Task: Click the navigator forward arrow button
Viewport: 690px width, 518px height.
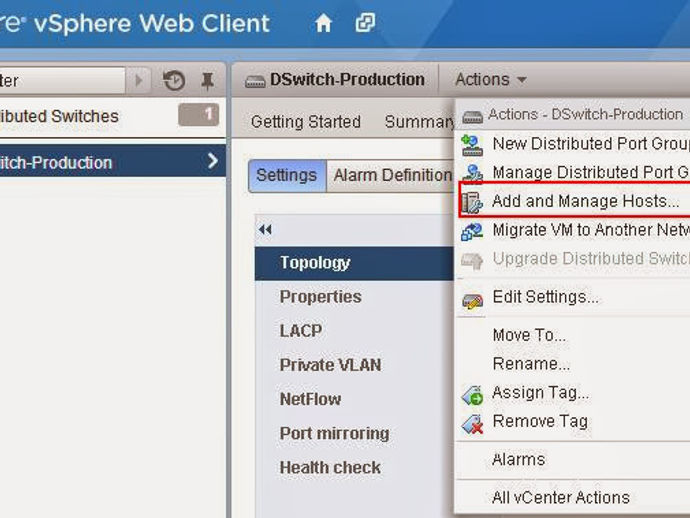Action: click(139, 81)
